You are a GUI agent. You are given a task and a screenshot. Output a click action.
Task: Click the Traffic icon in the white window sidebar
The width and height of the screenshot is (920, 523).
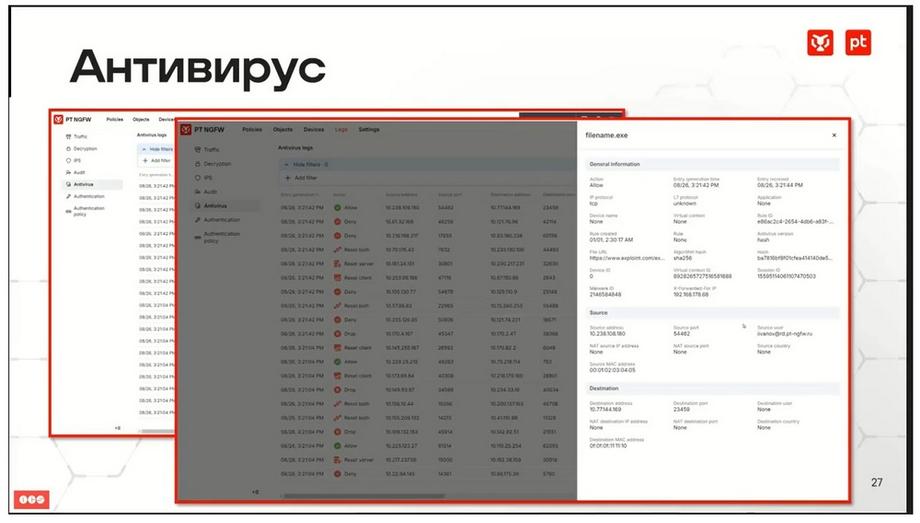(69, 137)
